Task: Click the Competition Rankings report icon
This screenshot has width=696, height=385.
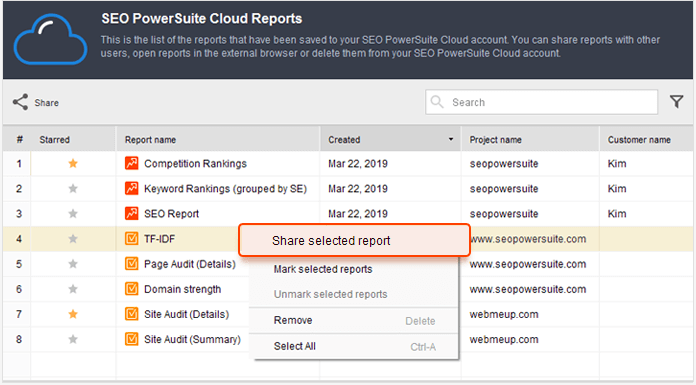Action: (131, 163)
